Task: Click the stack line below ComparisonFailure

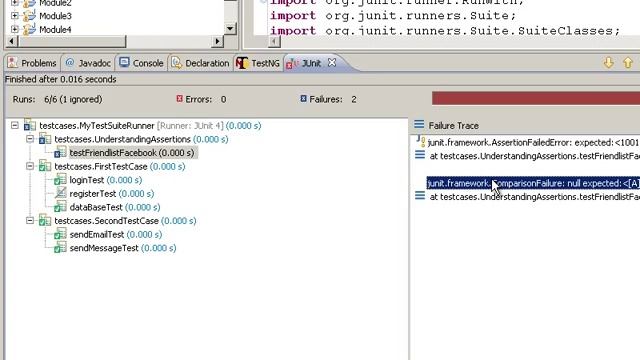Action: (535, 197)
